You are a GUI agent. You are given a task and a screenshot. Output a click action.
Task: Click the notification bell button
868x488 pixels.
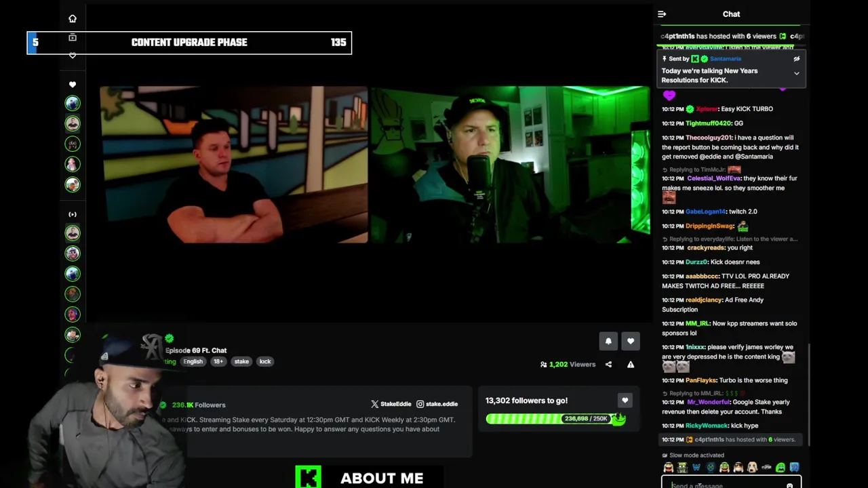click(x=608, y=342)
